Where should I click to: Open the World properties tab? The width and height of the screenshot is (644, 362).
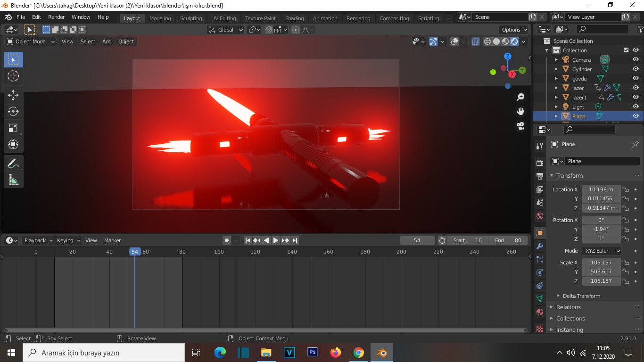(x=540, y=216)
